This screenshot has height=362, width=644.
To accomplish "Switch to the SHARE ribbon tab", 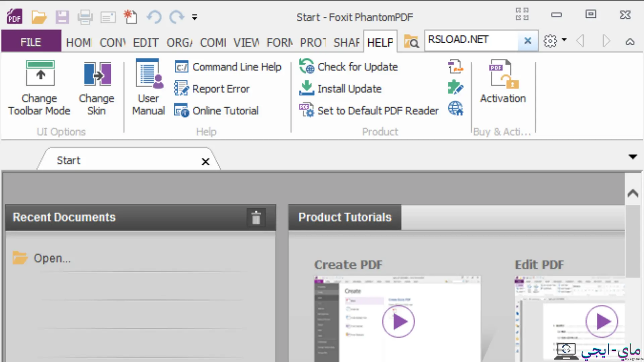I will click(x=346, y=43).
